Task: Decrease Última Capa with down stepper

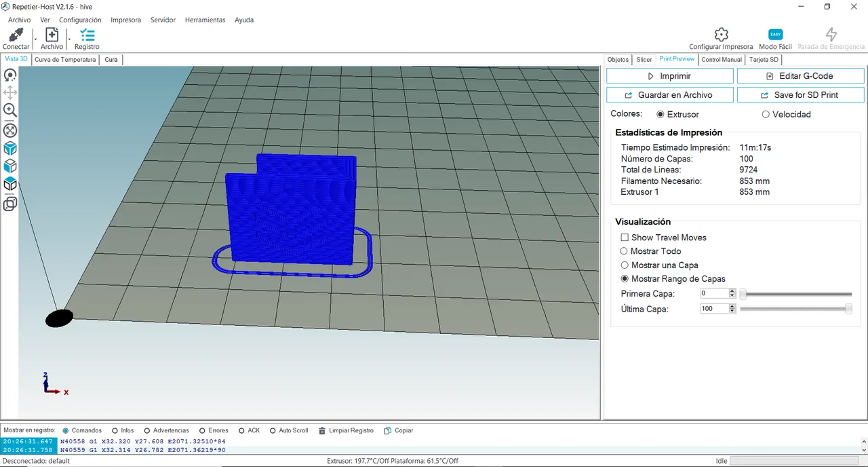Action: point(732,311)
